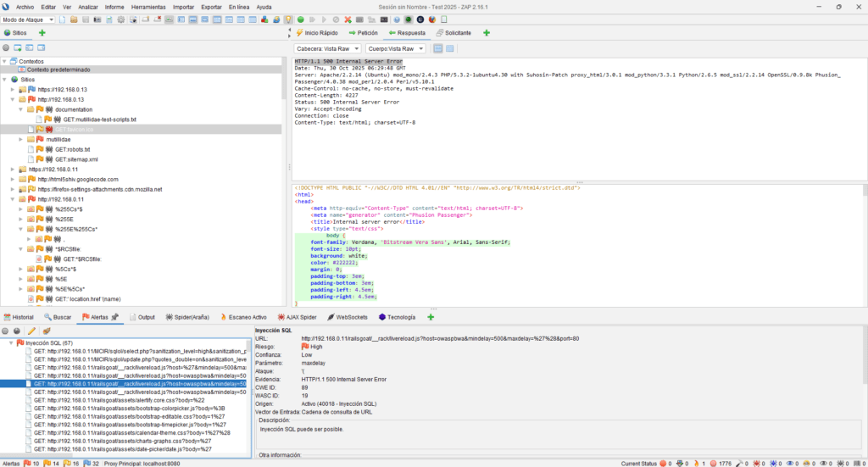The height and width of the screenshot is (467, 868).
Task: Launch the Firefox browser icon in toolbar
Action: pyautogui.click(x=431, y=19)
